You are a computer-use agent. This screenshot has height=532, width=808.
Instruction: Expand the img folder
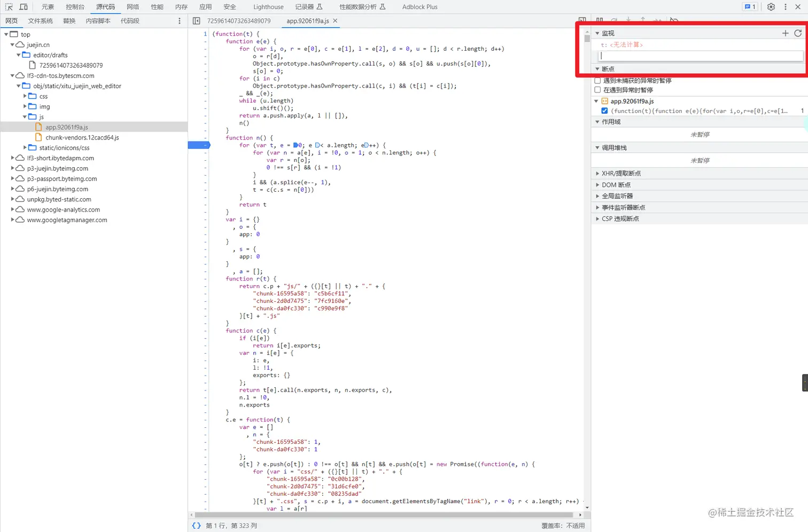pyautogui.click(x=25, y=106)
